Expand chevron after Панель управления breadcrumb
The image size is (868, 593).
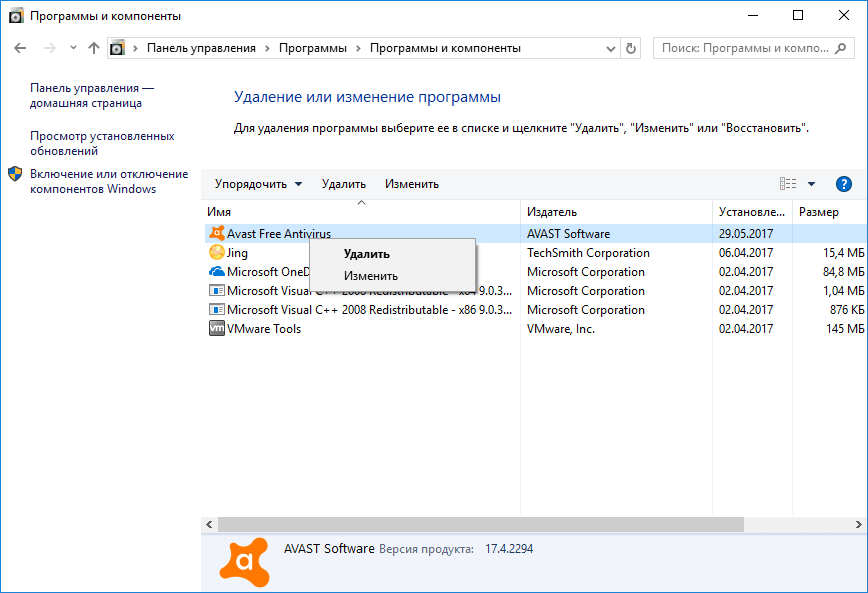point(267,48)
